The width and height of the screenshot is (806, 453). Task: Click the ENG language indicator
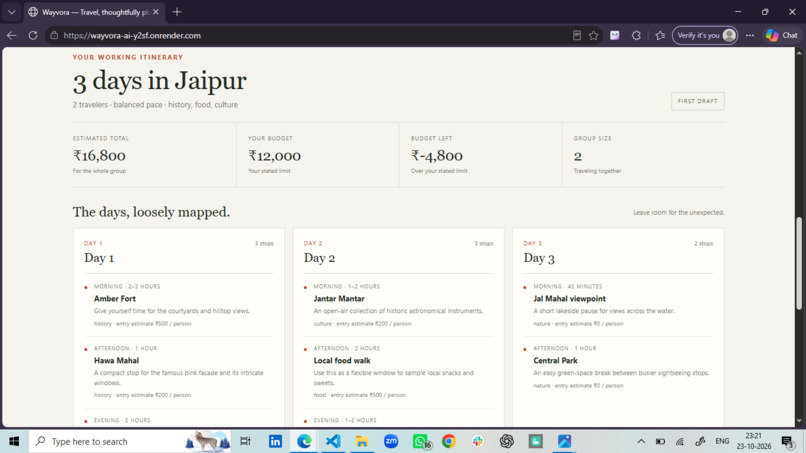click(x=722, y=441)
